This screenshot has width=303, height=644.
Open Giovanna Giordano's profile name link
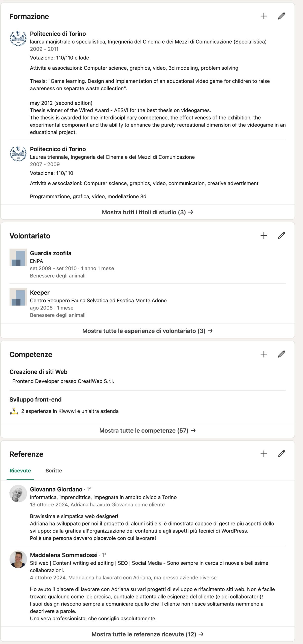[x=56, y=489]
